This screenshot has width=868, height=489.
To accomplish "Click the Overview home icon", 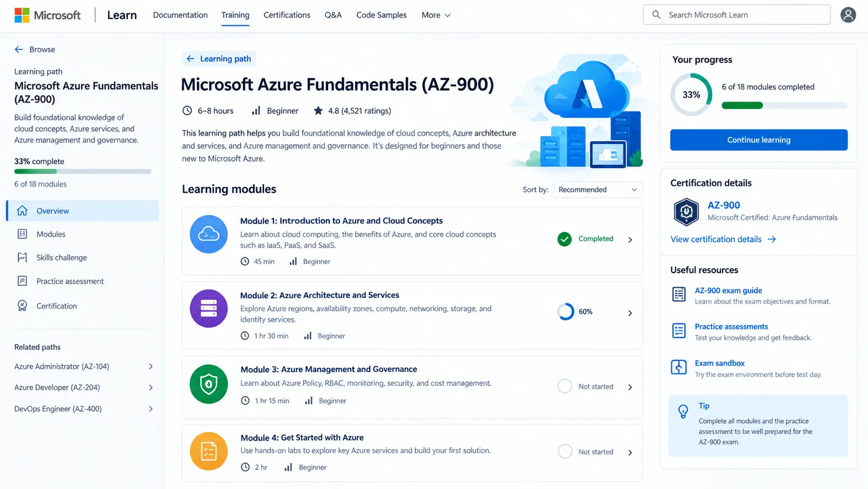I will point(22,210).
